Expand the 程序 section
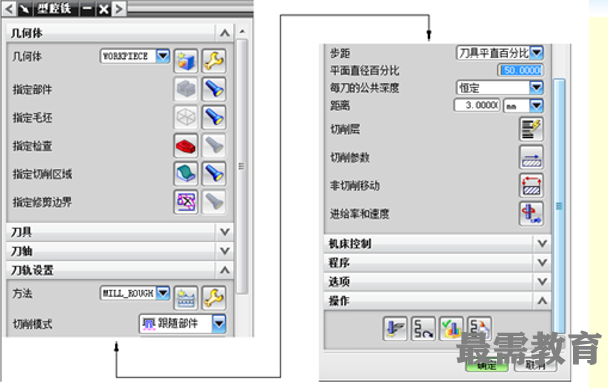608x388 pixels. [x=542, y=262]
